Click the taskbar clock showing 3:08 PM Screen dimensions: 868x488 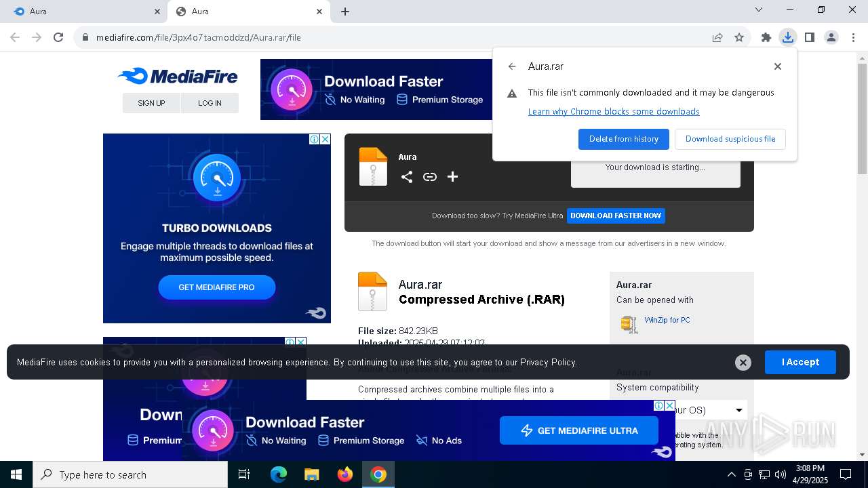[810, 474]
